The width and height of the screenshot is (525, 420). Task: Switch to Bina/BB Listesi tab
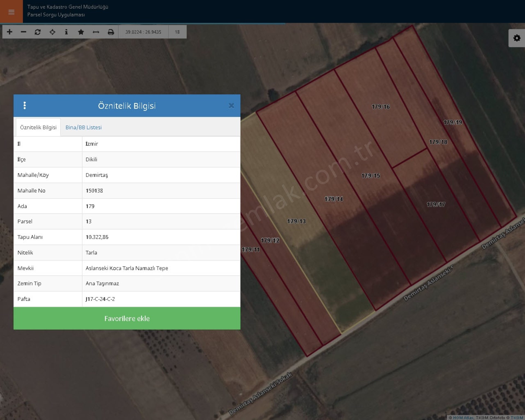(83, 128)
